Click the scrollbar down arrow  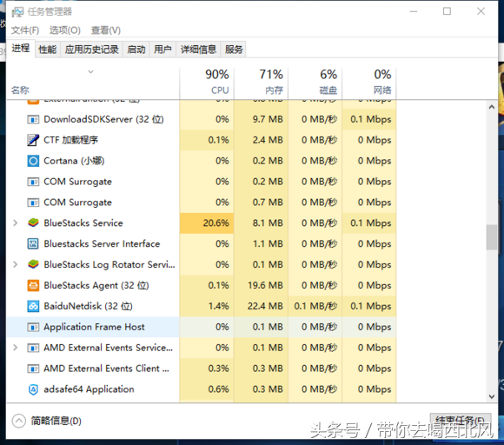tap(492, 396)
